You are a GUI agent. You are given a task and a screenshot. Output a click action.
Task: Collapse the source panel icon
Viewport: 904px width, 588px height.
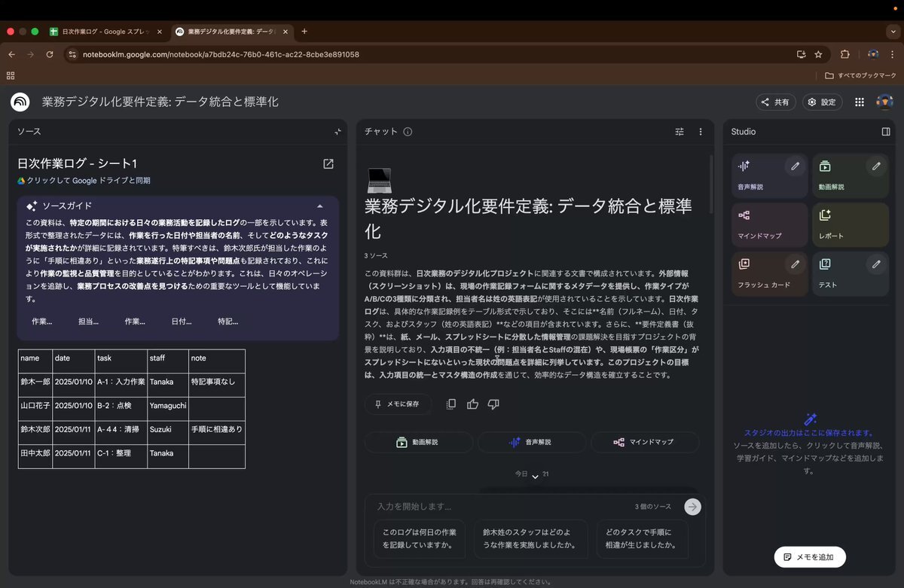[x=337, y=132]
